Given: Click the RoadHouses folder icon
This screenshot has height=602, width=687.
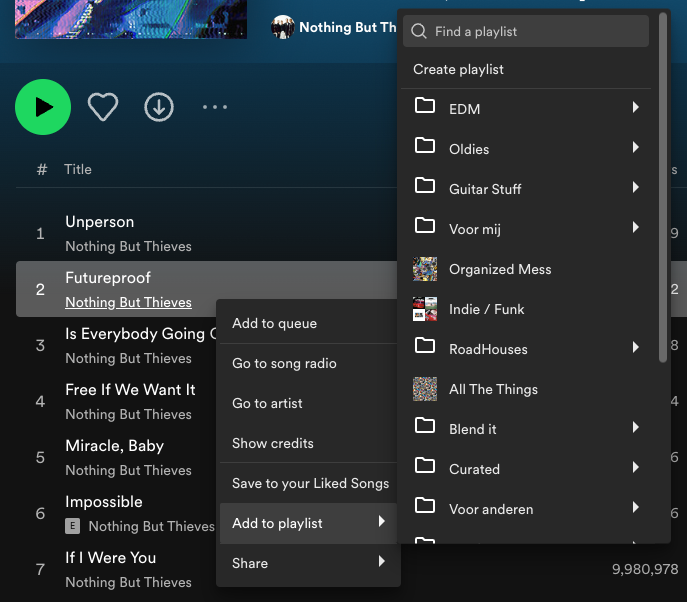Looking at the screenshot, I should point(425,346).
